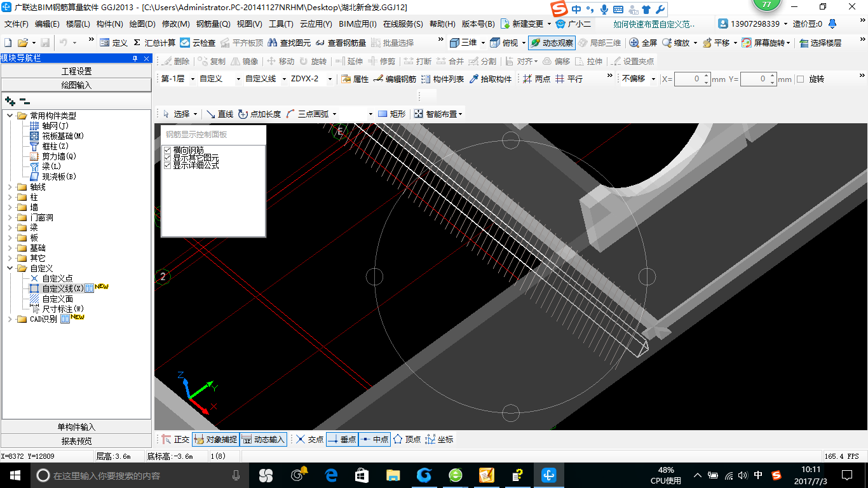Viewport: 868px width, 488px height.
Task: Click the 镜像 mirror tool
Action: point(245,61)
